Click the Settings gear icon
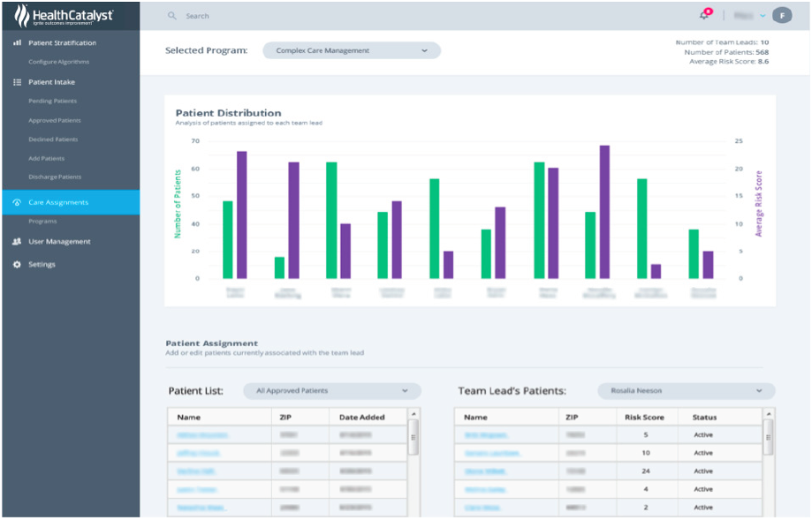Viewport: 812px width, 520px height. click(x=17, y=264)
